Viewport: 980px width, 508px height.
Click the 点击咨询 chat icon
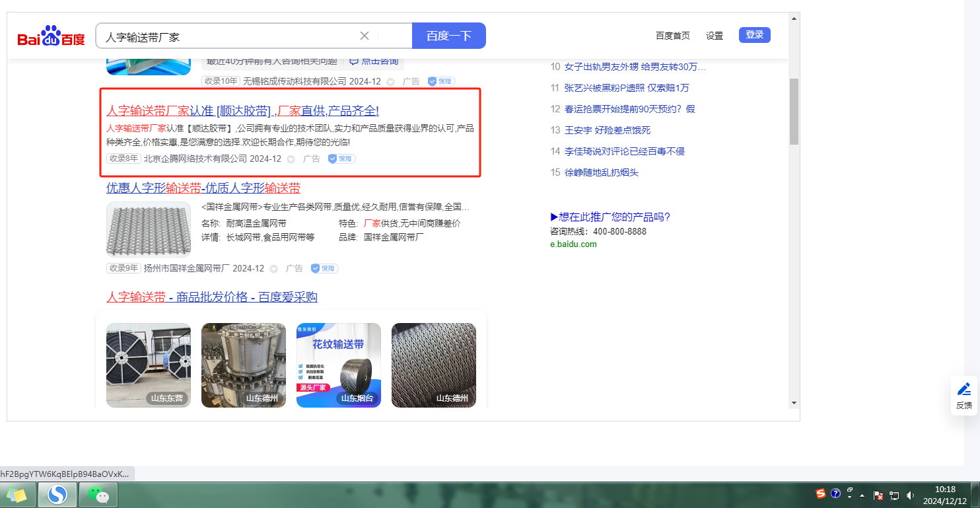(354, 61)
